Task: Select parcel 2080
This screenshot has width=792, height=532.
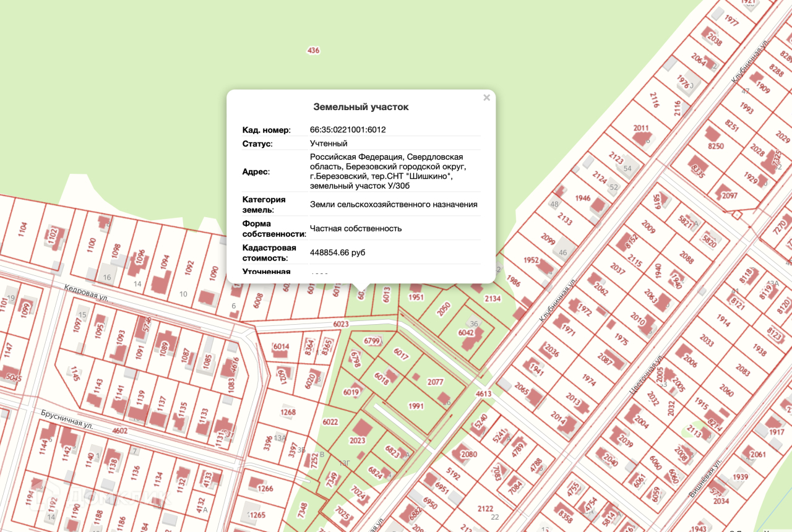Action: (470, 455)
